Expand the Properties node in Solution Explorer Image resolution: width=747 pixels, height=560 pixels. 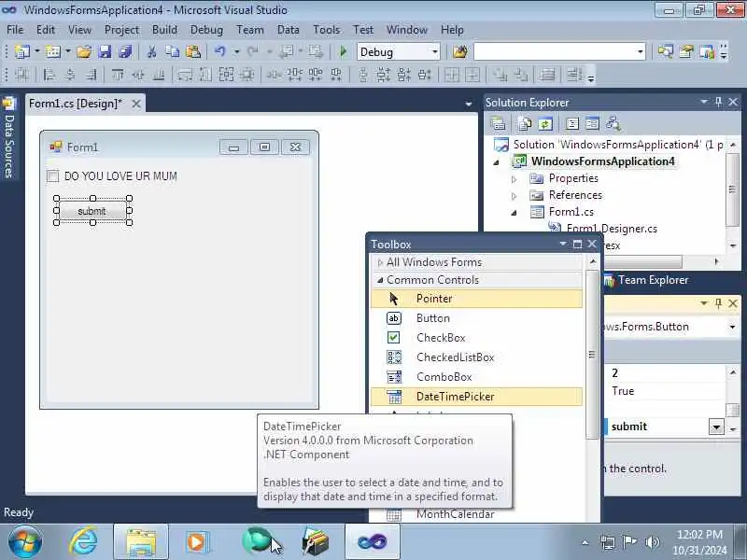pos(514,179)
